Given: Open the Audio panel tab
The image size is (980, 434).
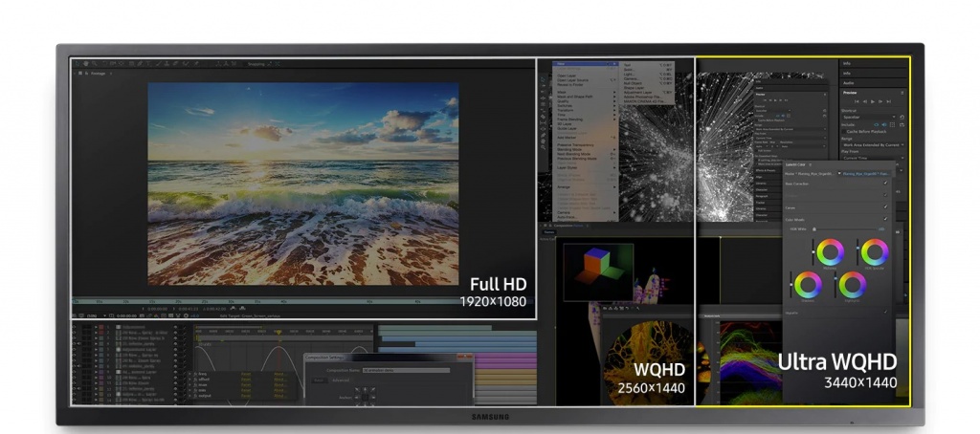Looking at the screenshot, I should pos(849,83).
